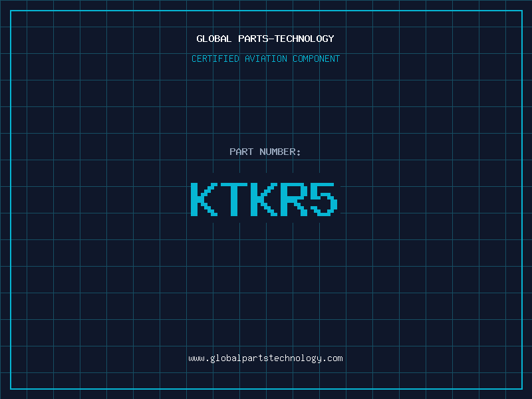
Task: Click the top-right corner of the cyan border
Action: click(x=522, y=10)
